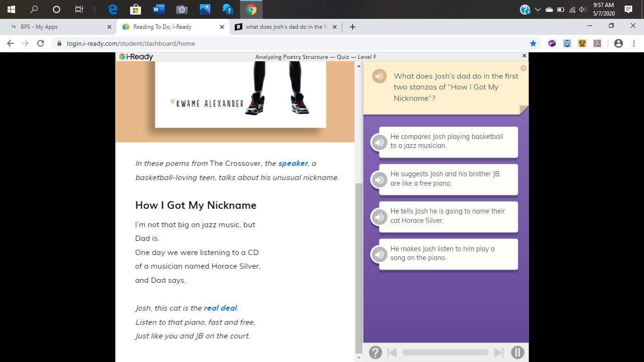Click the question text about Josh's dad
Screen dimensions: 644x362
(x=456, y=87)
